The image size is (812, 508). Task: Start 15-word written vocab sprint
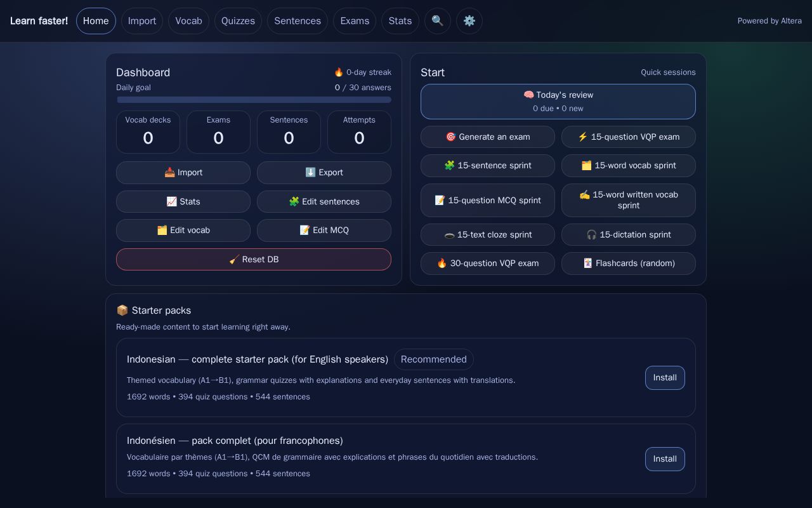click(629, 201)
